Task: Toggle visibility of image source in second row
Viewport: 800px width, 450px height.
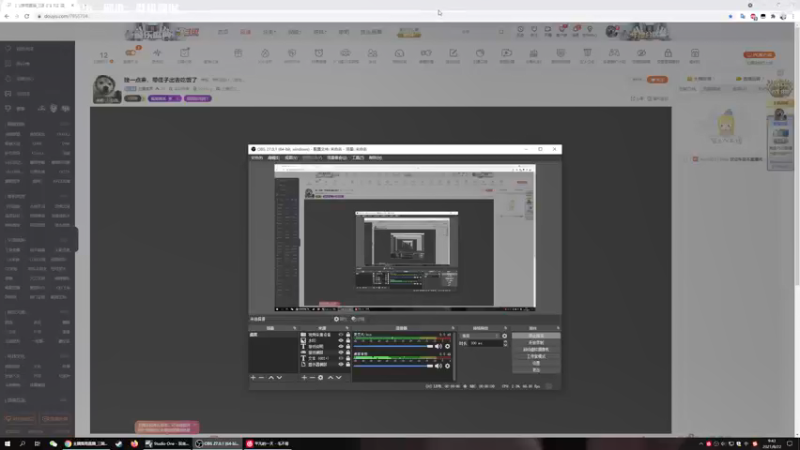Action: click(x=341, y=340)
